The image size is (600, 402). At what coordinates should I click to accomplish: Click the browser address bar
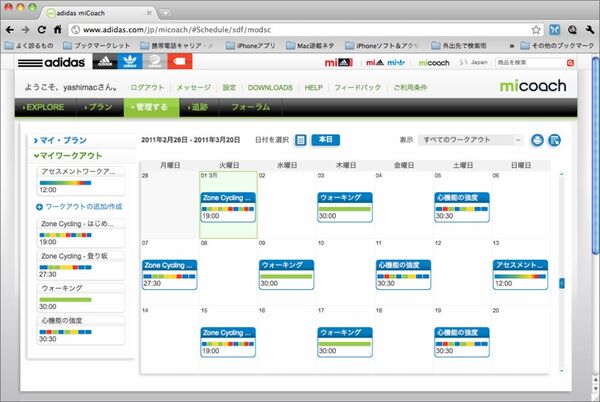(x=298, y=30)
